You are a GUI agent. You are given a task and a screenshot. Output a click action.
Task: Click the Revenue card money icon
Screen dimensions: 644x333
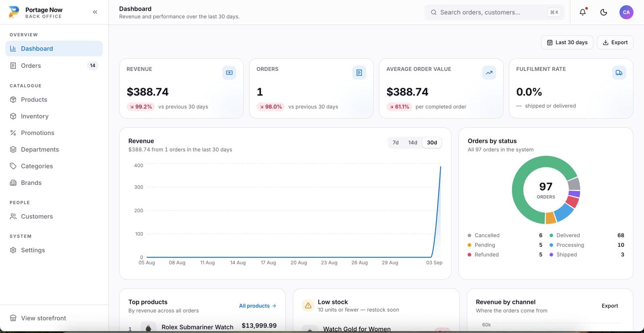(x=229, y=73)
